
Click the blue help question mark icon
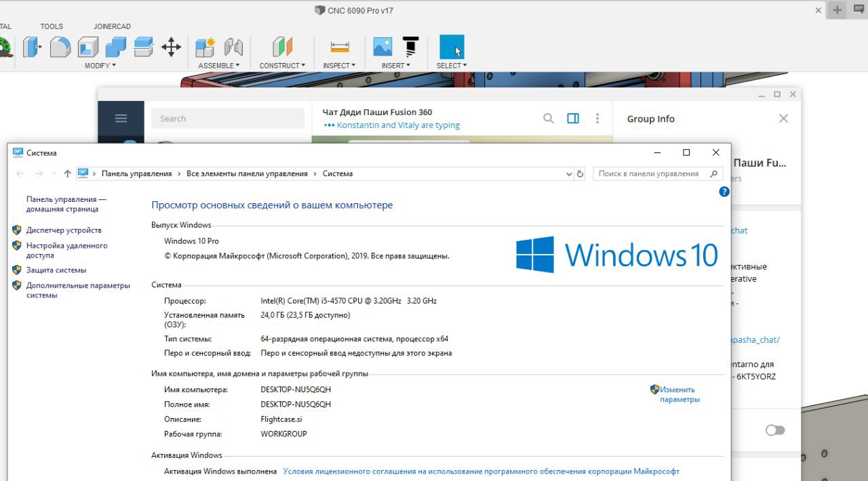pyautogui.click(x=724, y=192)
